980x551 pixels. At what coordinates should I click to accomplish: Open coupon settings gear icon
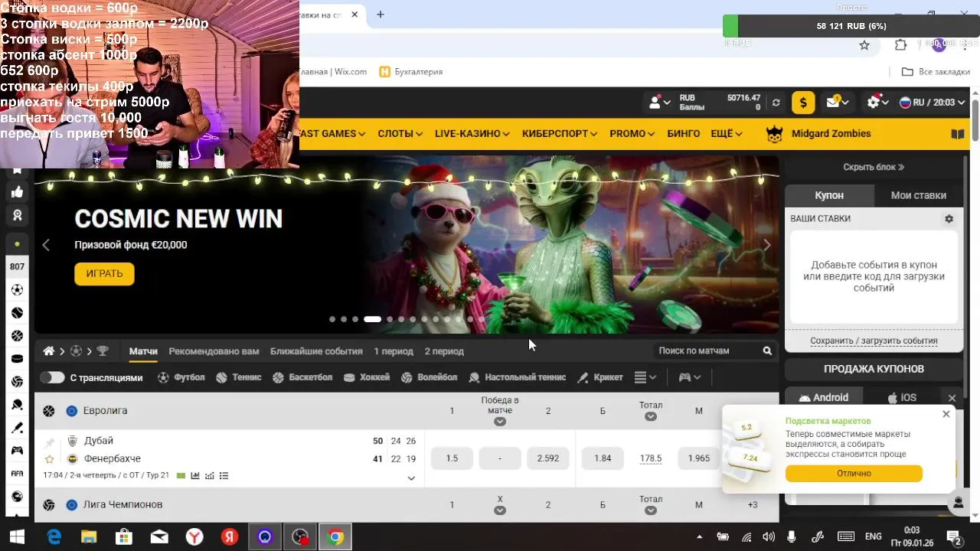[949, 219]
